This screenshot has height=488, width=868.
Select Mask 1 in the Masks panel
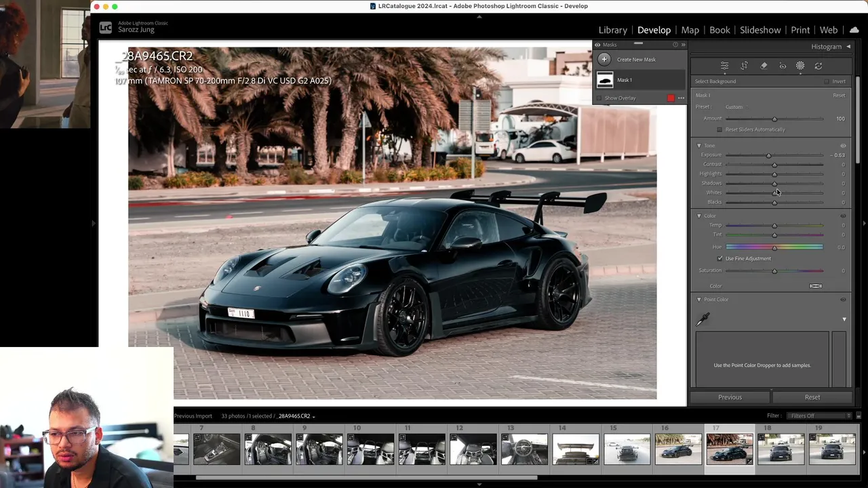[640, 80]
